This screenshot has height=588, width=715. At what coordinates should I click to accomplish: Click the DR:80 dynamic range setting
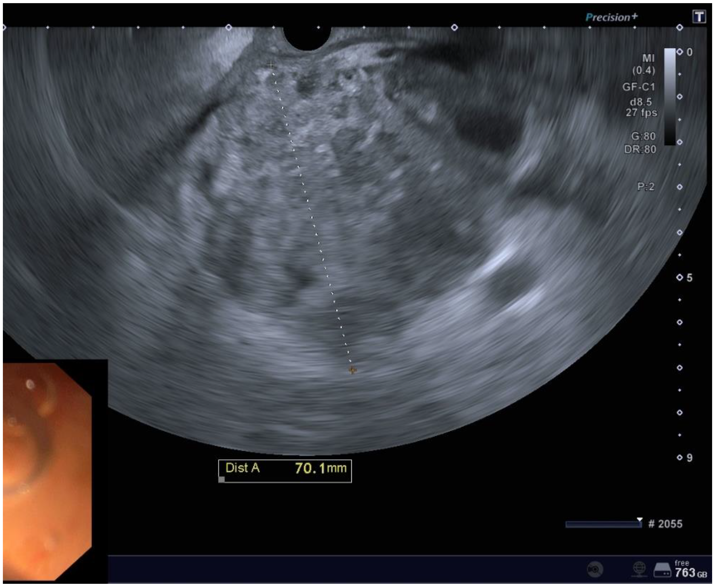pos(640,149)
